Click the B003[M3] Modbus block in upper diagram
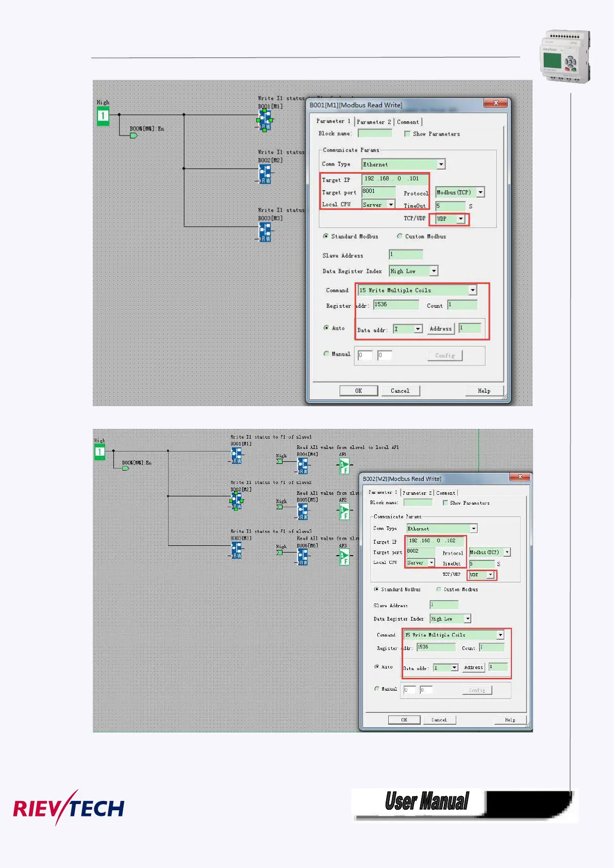 click(x=265, y=232)
